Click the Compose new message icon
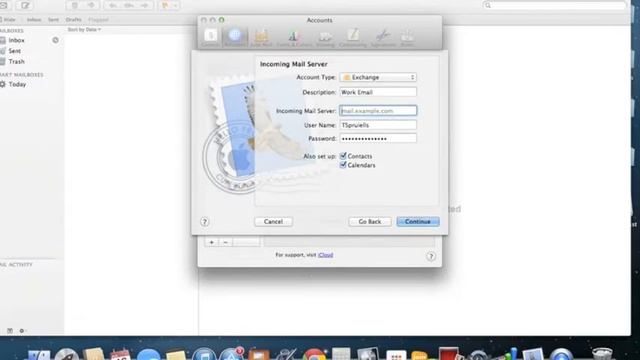 (x=25, y=5)
